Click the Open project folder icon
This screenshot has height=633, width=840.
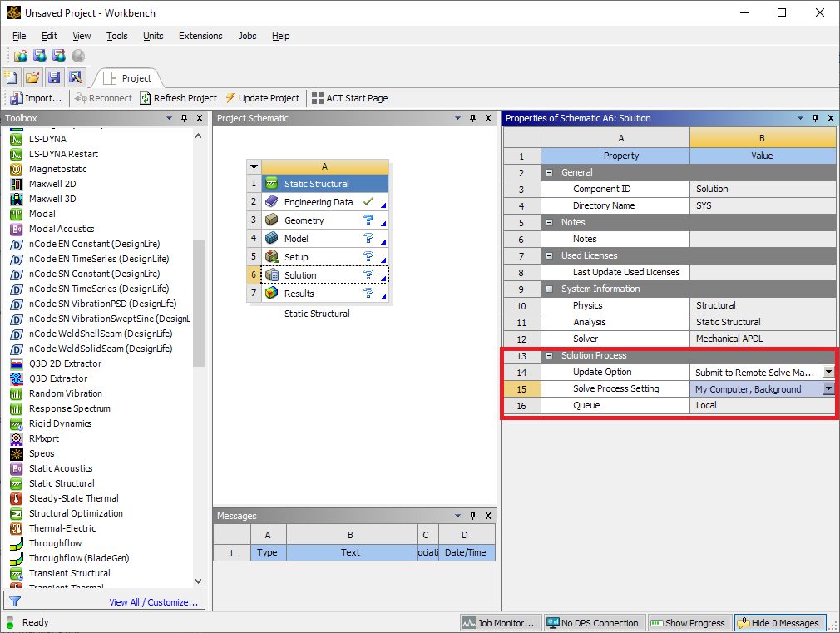pos(32,77)
